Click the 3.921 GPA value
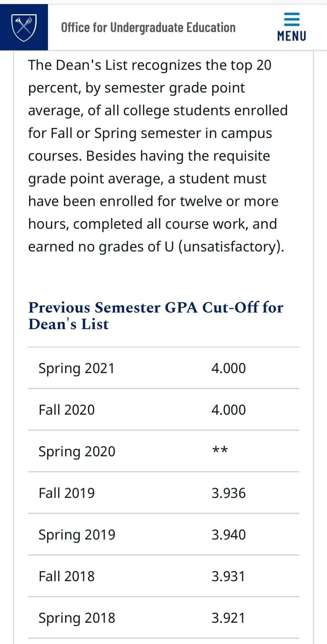The height and width of the screenshot is (644, 327). (228, 618)
